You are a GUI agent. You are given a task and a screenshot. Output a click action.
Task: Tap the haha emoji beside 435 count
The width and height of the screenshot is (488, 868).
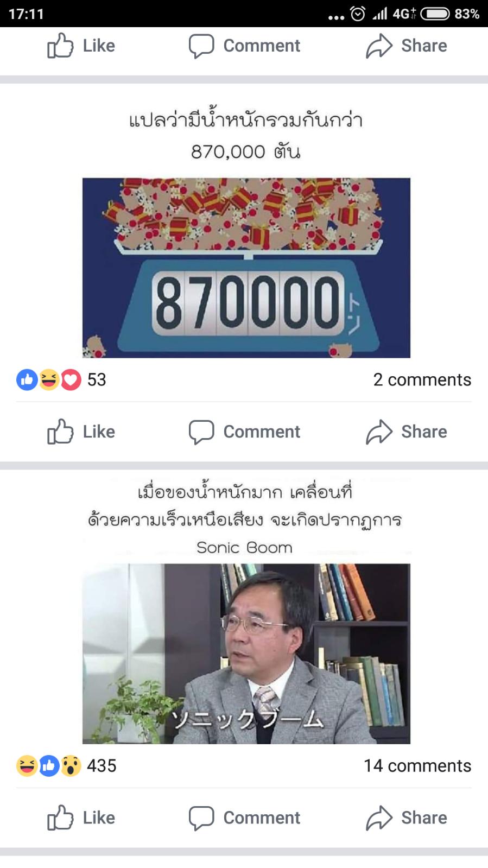pyautogui.click(x=27, y=766)
